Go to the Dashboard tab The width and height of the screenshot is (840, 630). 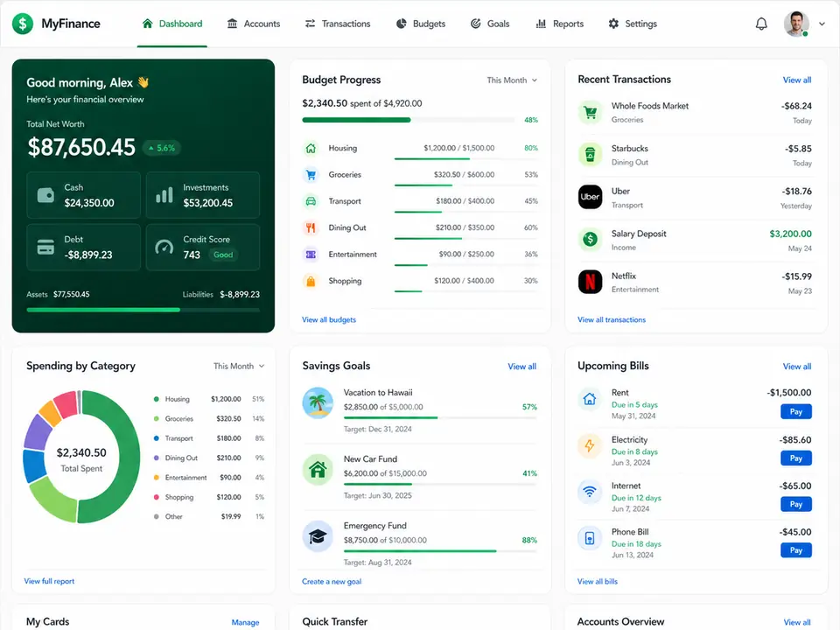coord(172,24)
